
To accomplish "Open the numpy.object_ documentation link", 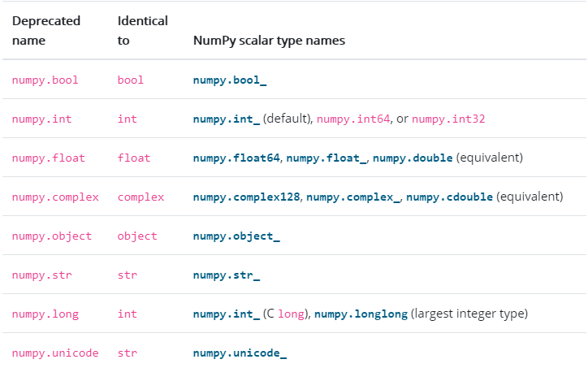I will pyautogui.click(x=236, y=236).
